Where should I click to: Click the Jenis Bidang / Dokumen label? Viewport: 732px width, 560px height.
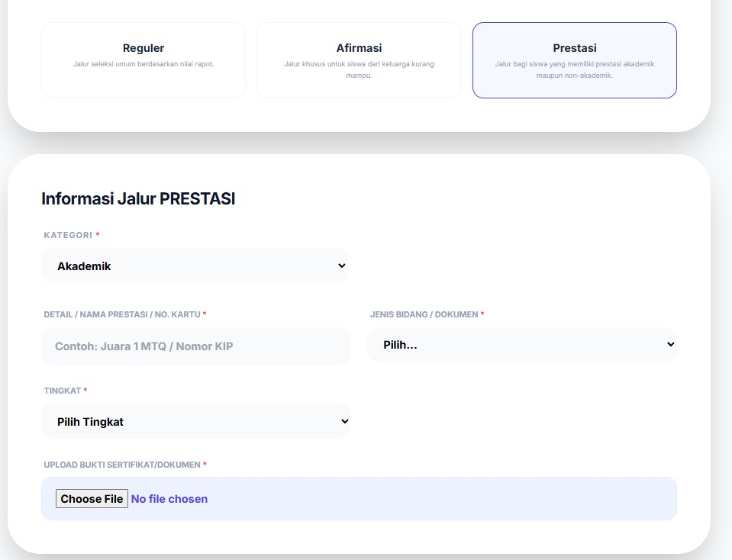click(x=424, y=314)
